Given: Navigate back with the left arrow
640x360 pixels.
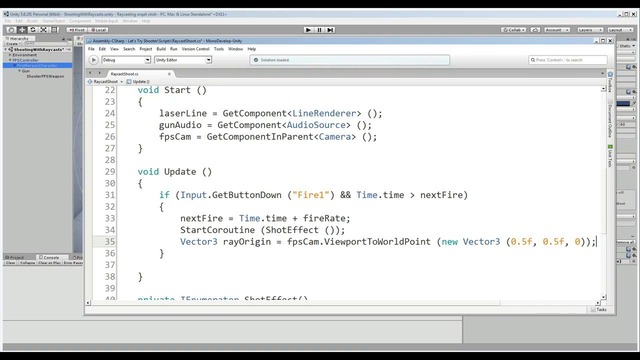Looking at the screenshot, I should (x=90, y=73).
